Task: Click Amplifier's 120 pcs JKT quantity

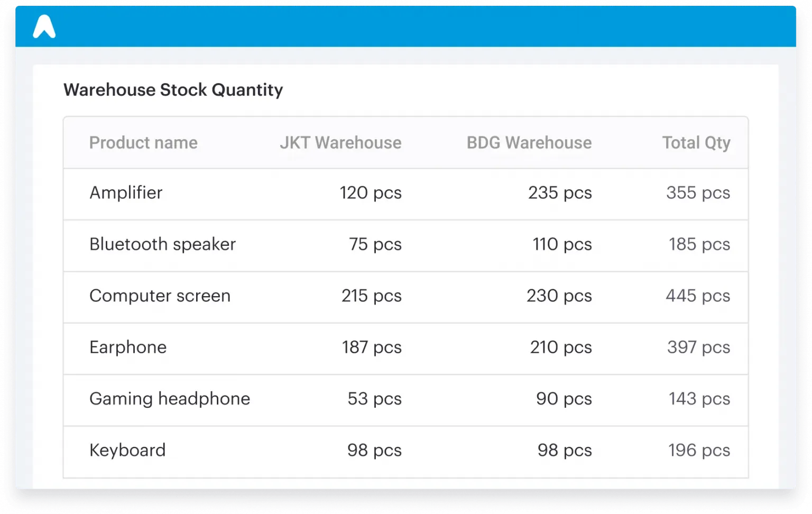Action: tap(370, 193)
